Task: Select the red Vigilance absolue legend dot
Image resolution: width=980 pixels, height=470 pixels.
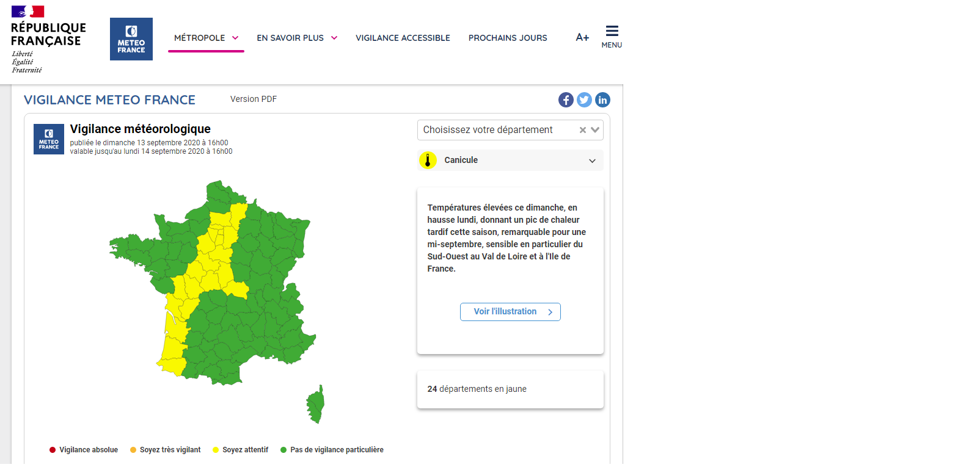Action: (x=53, y=450)
